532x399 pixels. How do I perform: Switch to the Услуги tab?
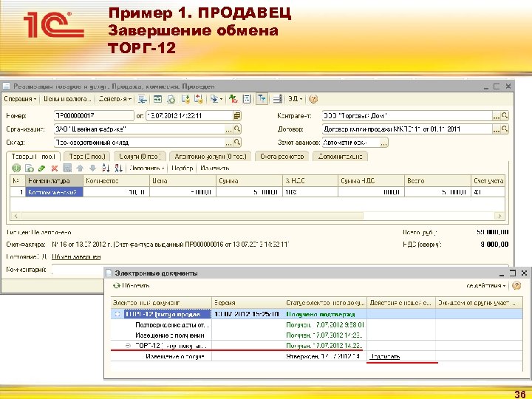(140, 157)
